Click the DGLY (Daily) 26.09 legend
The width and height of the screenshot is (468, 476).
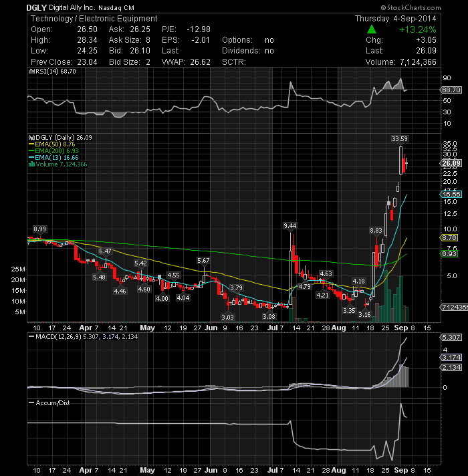click(60, 138)
